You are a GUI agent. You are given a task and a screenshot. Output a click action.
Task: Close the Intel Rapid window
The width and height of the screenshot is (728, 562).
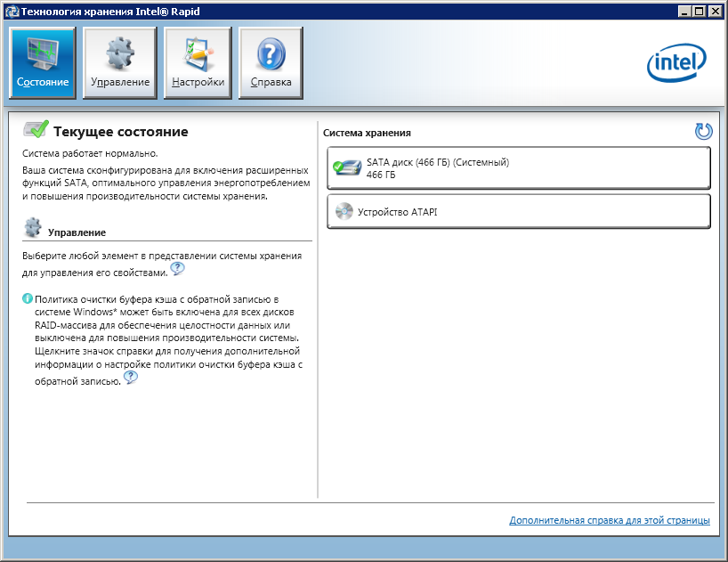coord(716,12)
